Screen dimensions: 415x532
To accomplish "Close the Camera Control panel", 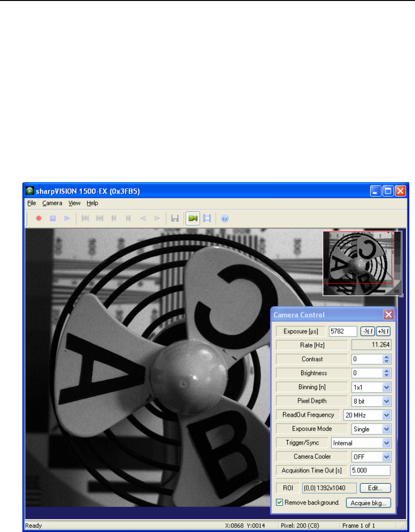I will click(389, 315).
